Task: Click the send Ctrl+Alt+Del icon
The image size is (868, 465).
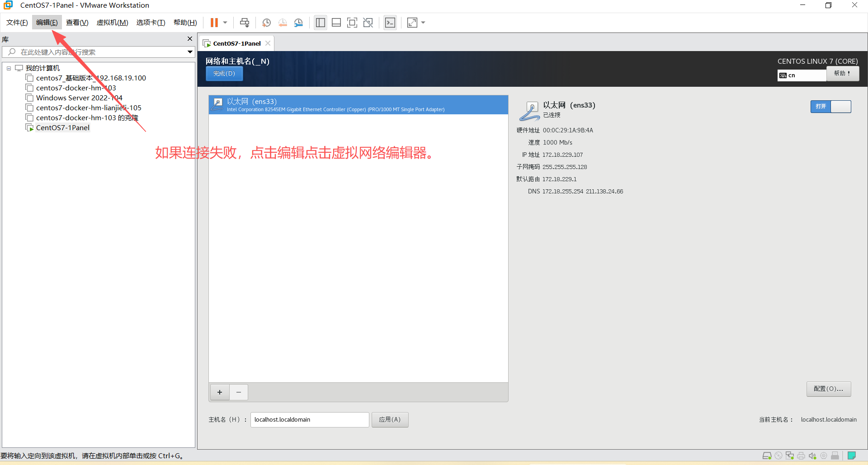Action: (245, 23)
